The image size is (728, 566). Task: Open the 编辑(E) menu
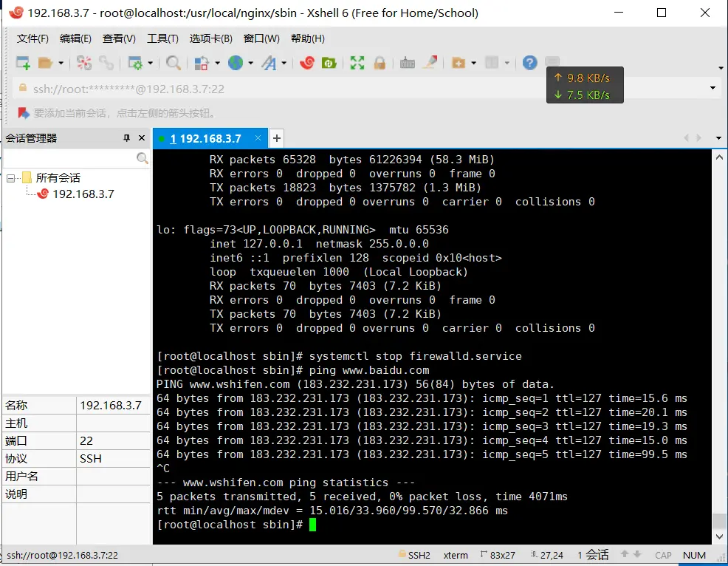pyautogui.click(x=75, y=38)
